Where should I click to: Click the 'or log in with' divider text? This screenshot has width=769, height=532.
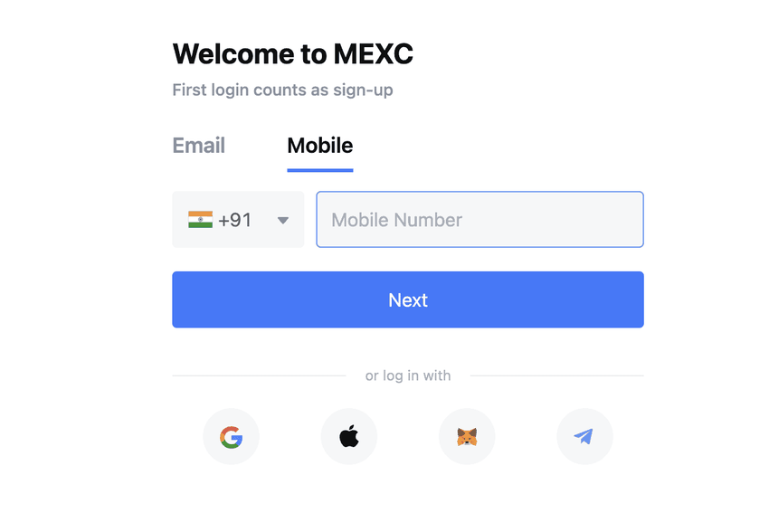(x=407, y=375)
